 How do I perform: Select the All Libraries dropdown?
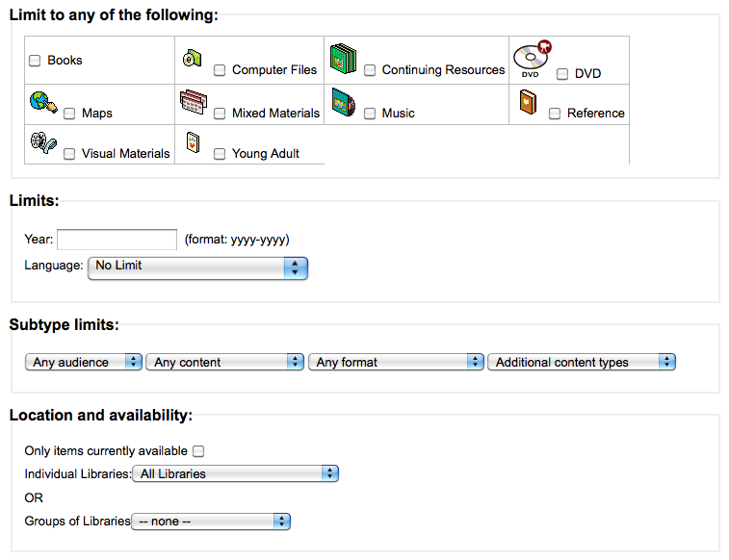235,473
